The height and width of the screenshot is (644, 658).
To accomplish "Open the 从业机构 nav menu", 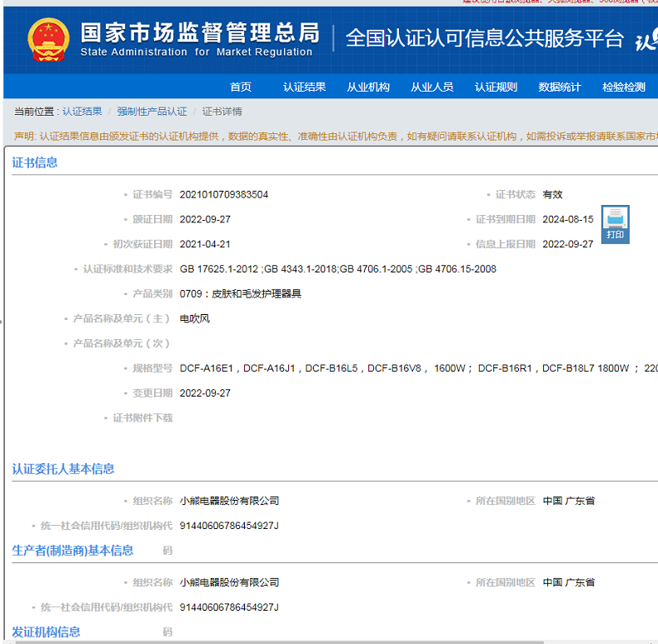I will tap(368, 87).
